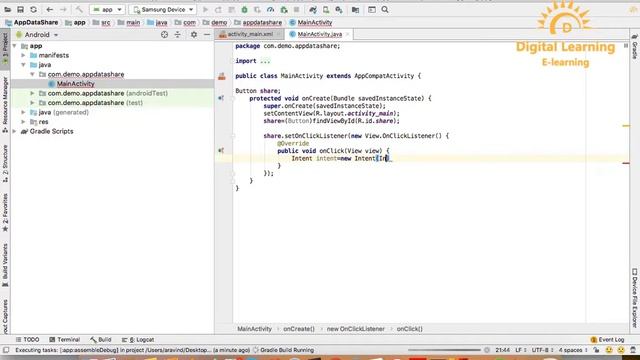Image resolution: width=640 pixels, height=360 pixels.
Task: Click the Open folder toolbar icon
Action: tap(7, 9)
